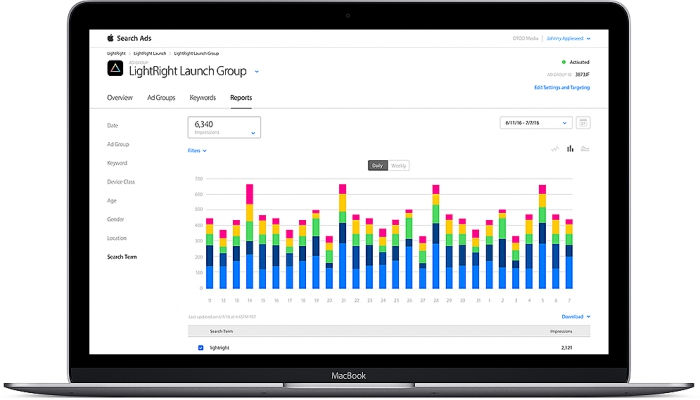Viewport: 700px width, 400px height.
Task: Click the OTOD Media organization name
Action: [x=525, y=38]
